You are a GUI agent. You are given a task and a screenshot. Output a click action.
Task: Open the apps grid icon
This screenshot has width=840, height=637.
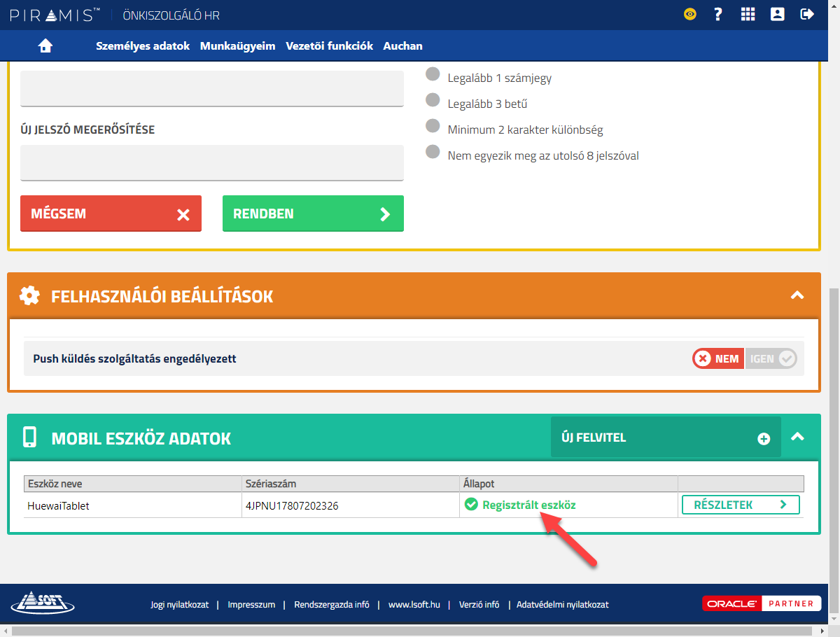coord(748,15)
